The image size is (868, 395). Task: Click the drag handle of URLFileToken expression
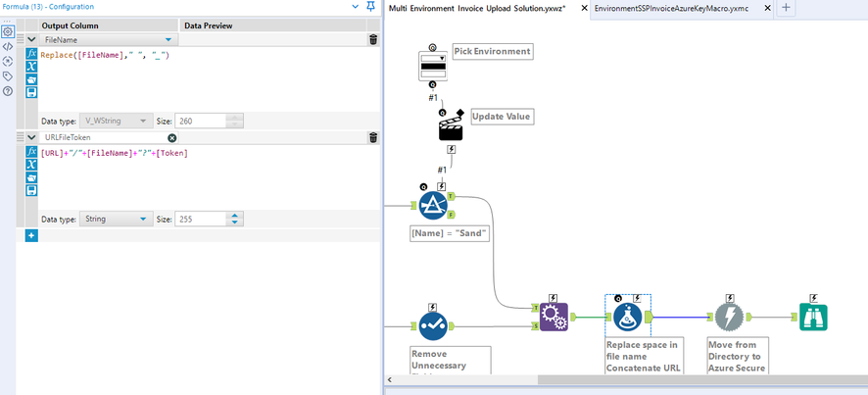(20, 137)
